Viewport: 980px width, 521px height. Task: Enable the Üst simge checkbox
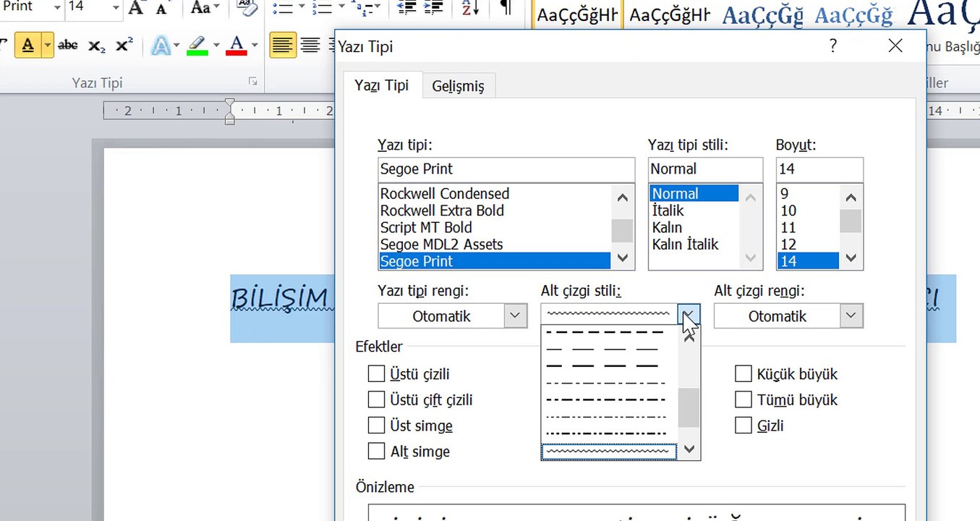(376, 425)
